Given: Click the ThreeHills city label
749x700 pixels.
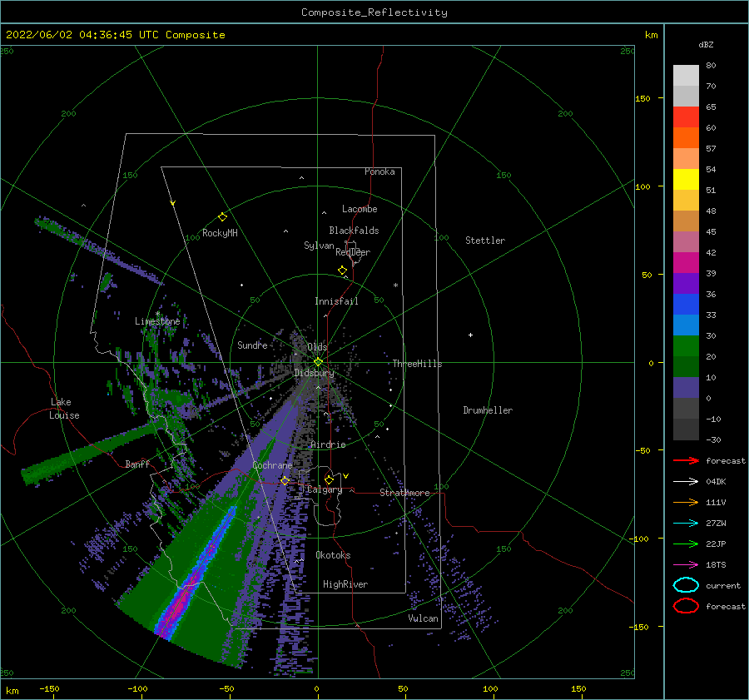Looking at the screenshot, I should point(417,364).
